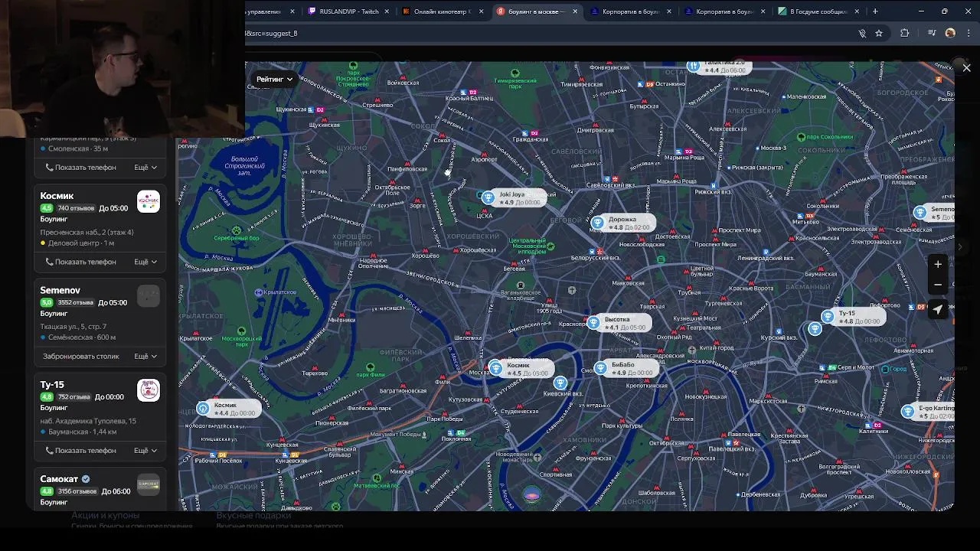Close the map view with X button
Image resolution: width=980 pixels, height=551 pixels.
966,68
